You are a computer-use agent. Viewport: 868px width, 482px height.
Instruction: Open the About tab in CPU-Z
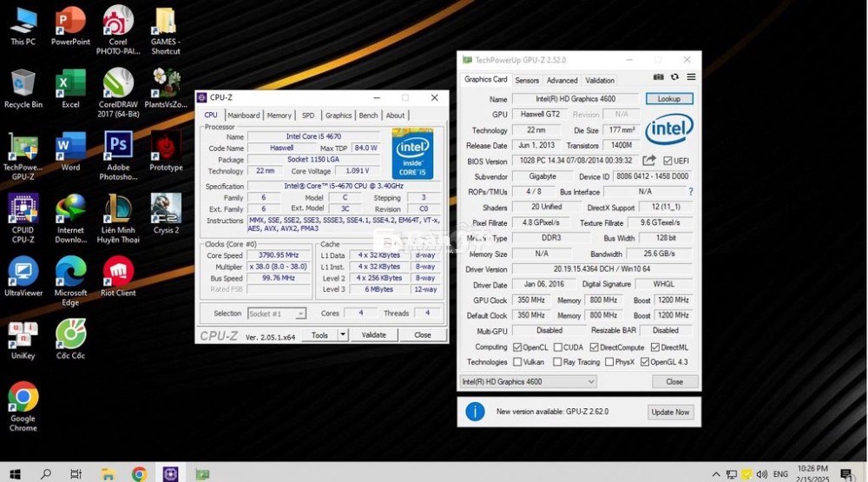(x=395, y=116)
